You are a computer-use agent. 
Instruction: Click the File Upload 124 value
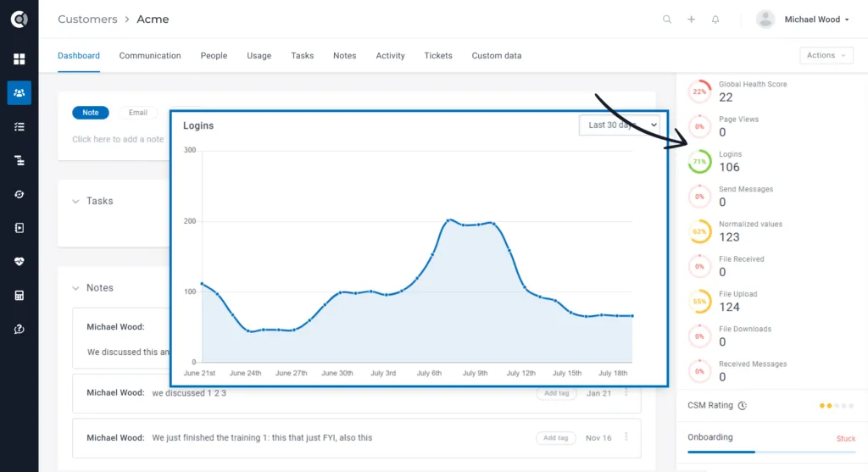(x=729, y=307)
